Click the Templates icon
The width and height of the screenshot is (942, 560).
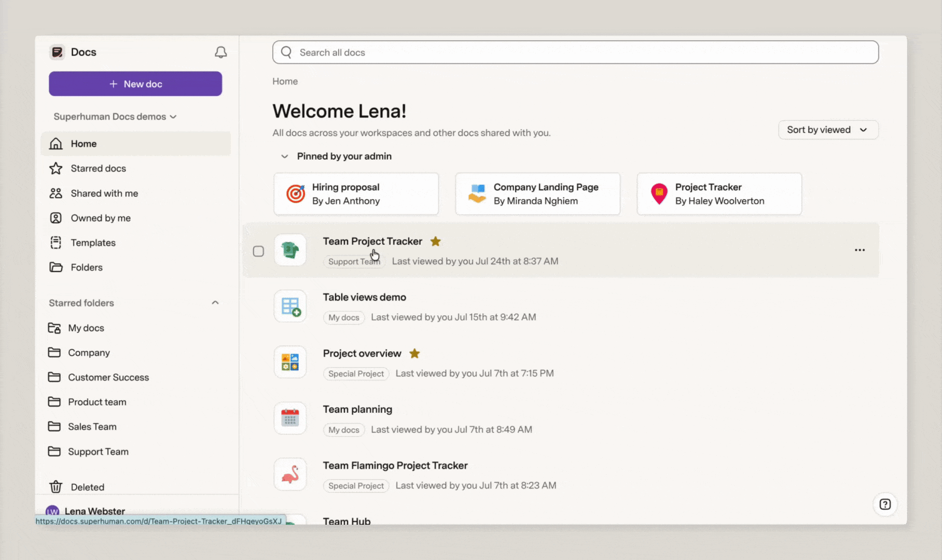(56, 243)
